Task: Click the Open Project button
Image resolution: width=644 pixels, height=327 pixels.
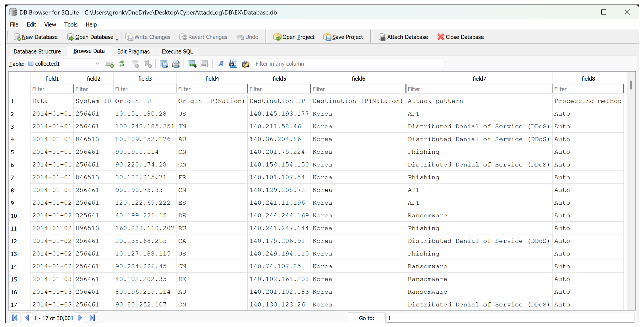Action: 294,37
